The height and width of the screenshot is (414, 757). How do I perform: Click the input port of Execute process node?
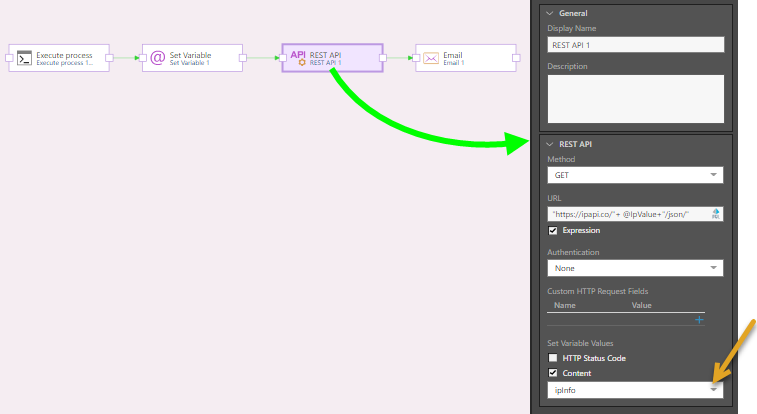pos(9,58)
